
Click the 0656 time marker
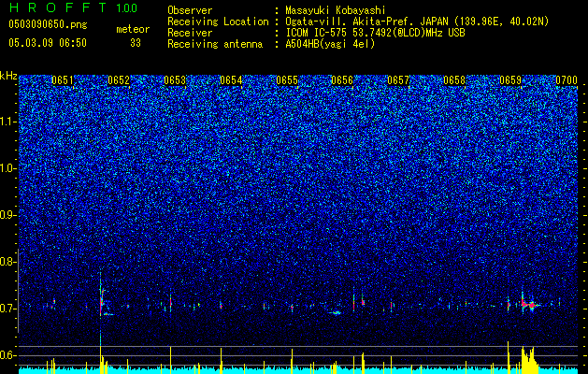click(x=342, y=80)
